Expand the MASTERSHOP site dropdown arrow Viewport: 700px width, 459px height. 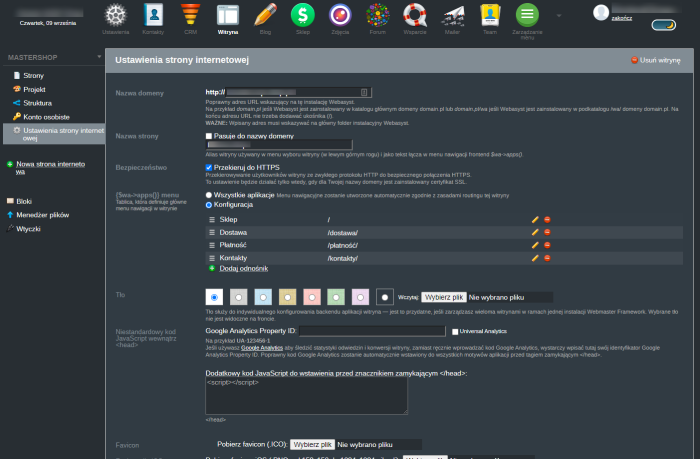[99, 58]
